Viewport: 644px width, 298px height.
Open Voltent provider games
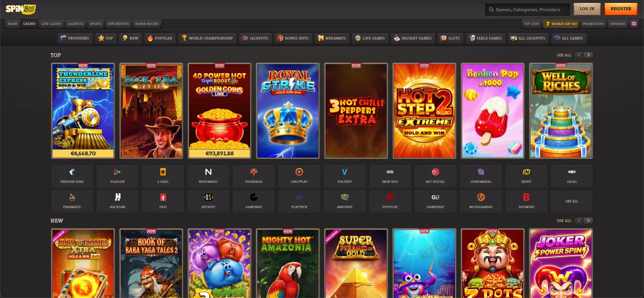click(x=345, y=176)
